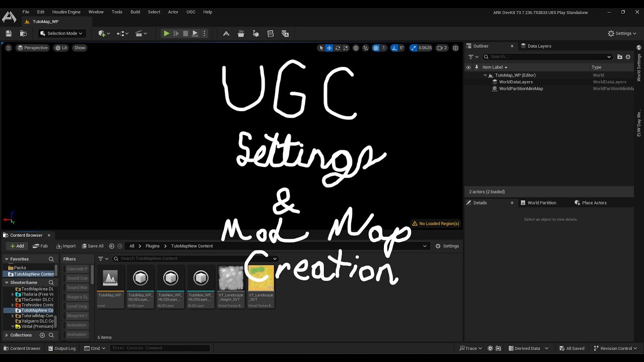Create new folder in Outliner
Screen dimensions: 644x362
(619, 57)
